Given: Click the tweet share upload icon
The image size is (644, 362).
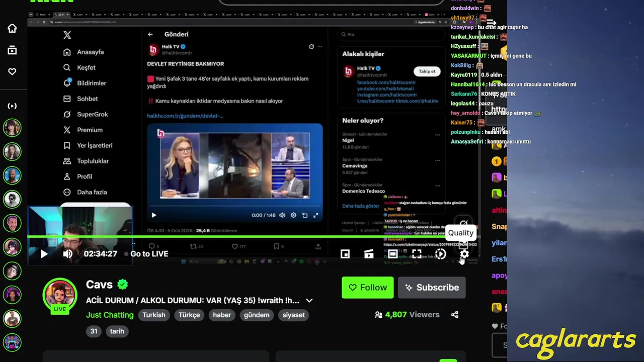Looking at the screenshot, I should 318,246.
